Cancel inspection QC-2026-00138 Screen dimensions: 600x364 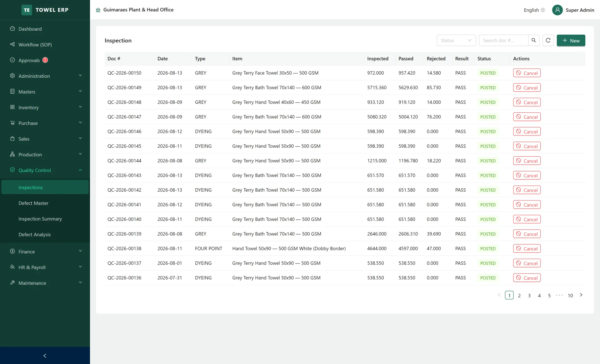pyautogui.click(x=527, y=248)
